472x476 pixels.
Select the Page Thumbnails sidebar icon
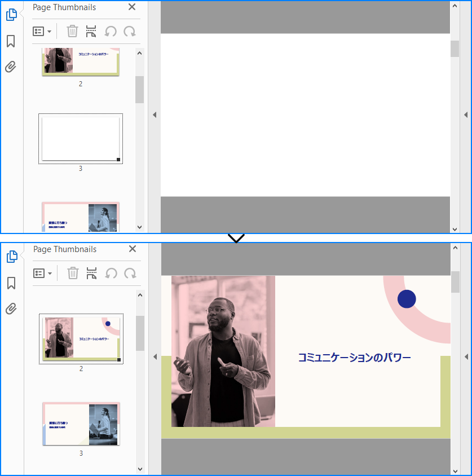(x=11, y=15)
